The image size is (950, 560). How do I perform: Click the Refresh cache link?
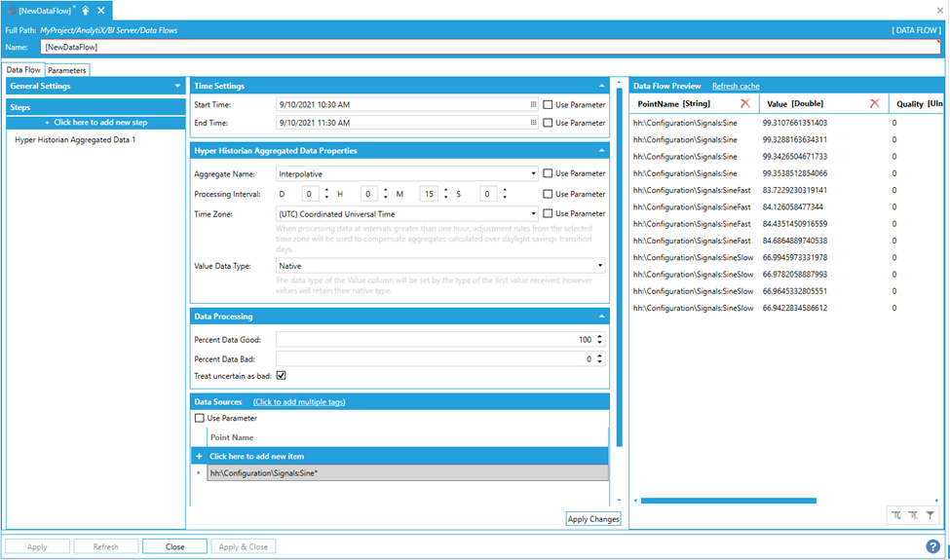point(736,87)
